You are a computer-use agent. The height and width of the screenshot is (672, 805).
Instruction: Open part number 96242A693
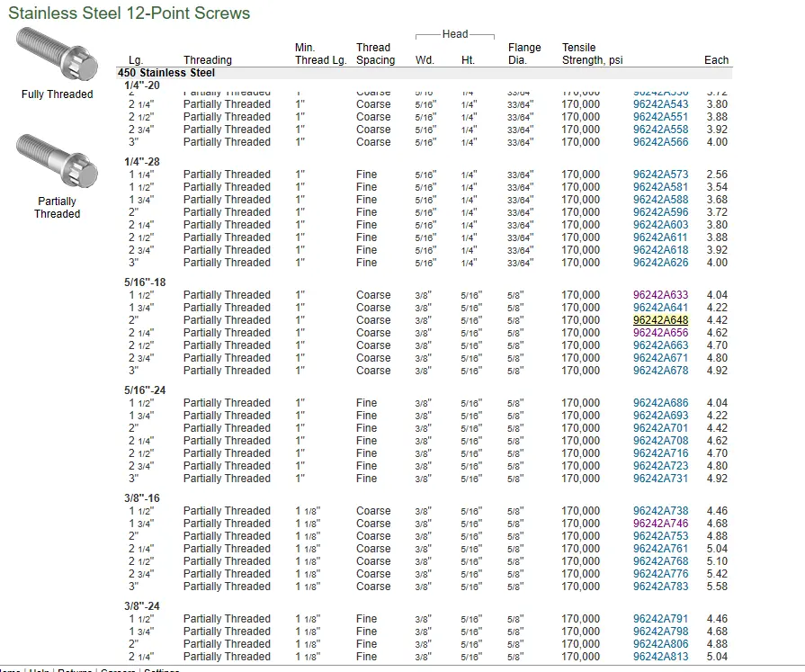tap(660, 416)
